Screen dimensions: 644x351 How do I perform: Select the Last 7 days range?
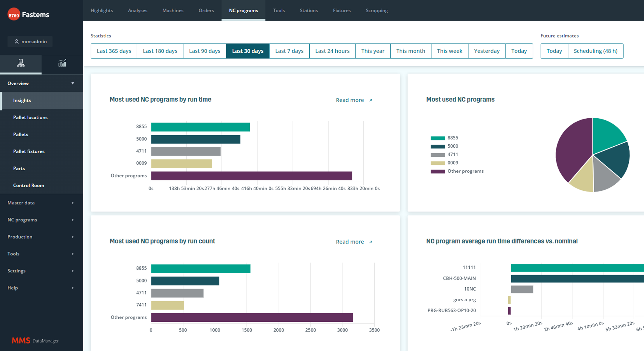pos(289,51)
